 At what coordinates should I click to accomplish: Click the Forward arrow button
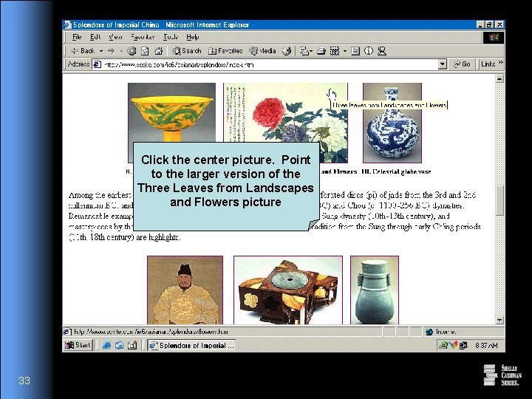111,51
